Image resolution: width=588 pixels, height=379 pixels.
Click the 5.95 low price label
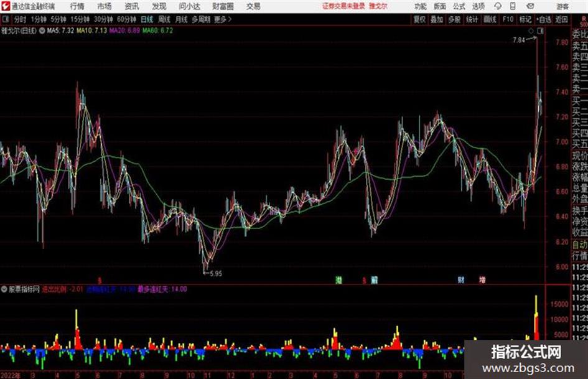click(x=216, y=274)
